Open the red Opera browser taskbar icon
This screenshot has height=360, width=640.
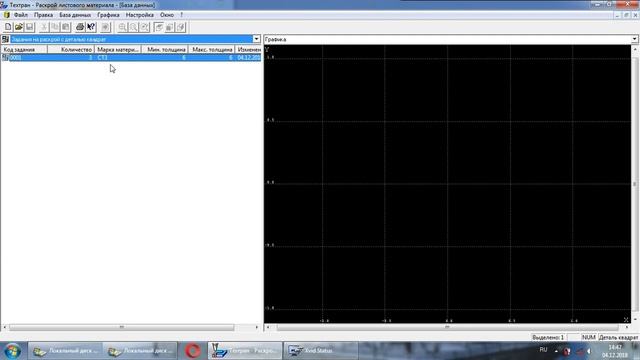(193, 351)
